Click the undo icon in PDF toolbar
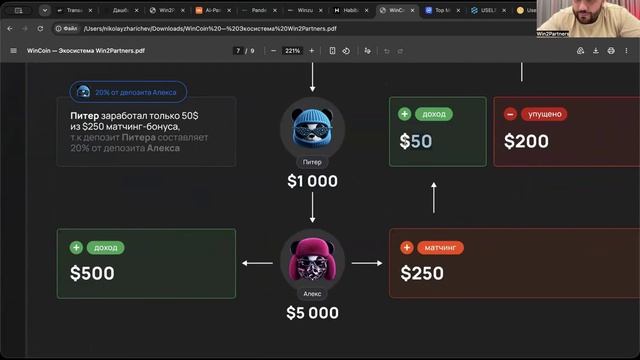The width and height of the screenshot is (640, 360). pos(387,51)
